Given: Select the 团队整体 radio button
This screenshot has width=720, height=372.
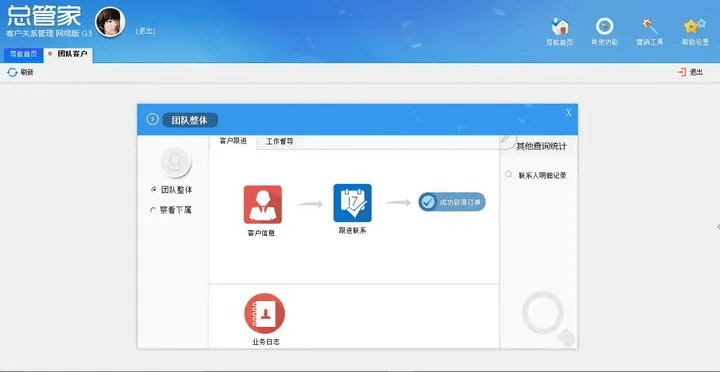Looking at the screenshot, I should (x=153, y=190).
